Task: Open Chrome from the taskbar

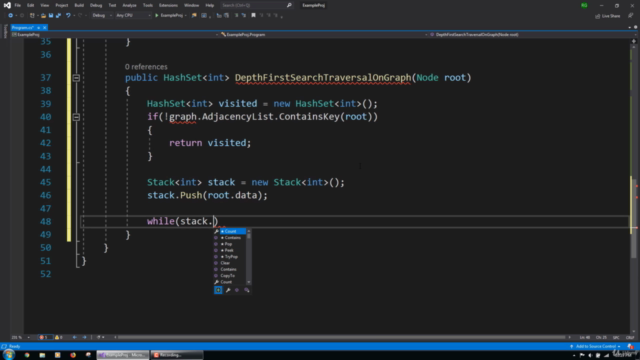Action: tap(27, 355)
